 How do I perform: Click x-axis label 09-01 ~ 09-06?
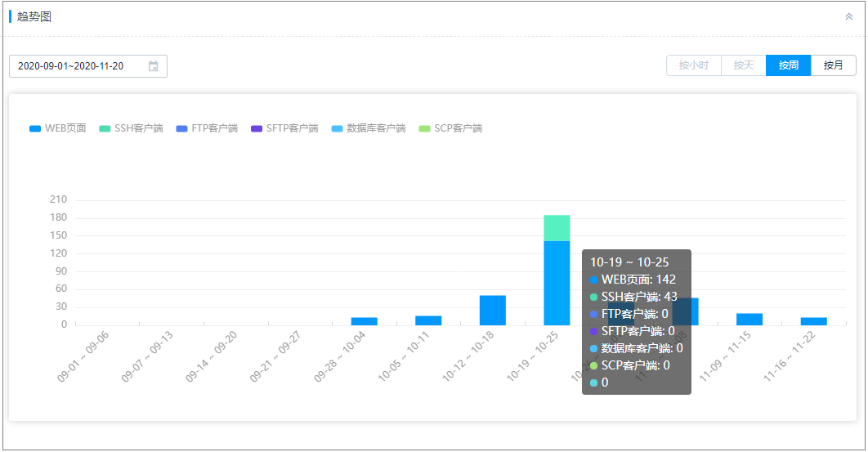(83, 356)
